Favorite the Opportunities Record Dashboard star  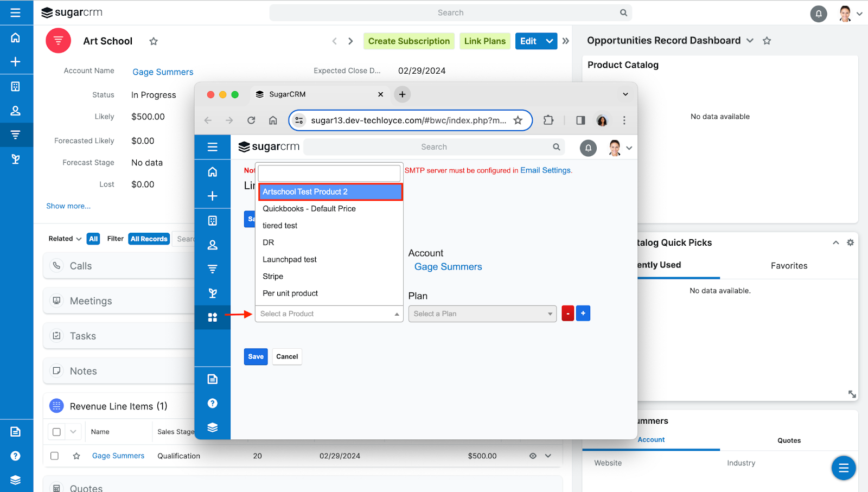[x=767, y=41]
